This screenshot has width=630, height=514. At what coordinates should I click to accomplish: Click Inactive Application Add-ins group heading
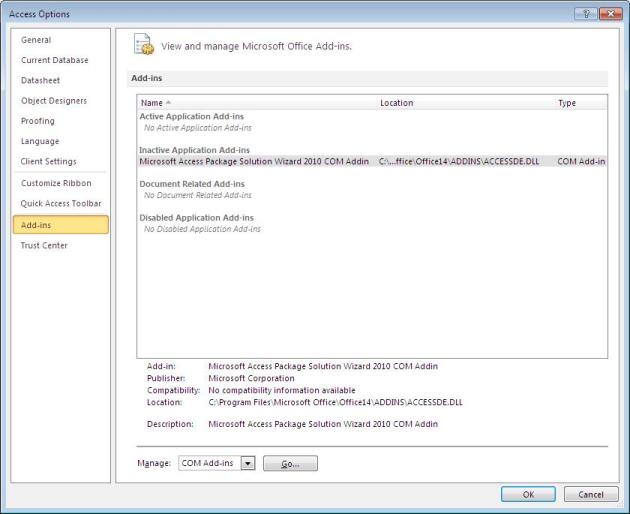(x=194, y=150)
